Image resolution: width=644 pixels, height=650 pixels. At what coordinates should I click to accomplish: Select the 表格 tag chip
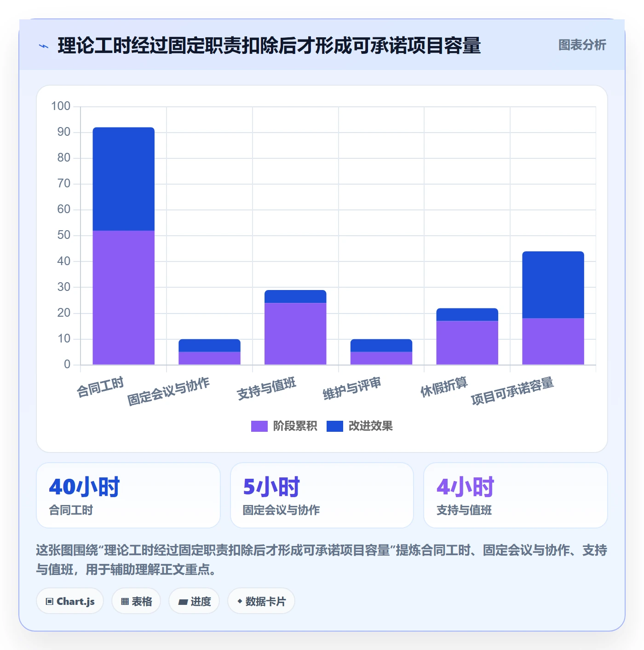pos(136,601)
